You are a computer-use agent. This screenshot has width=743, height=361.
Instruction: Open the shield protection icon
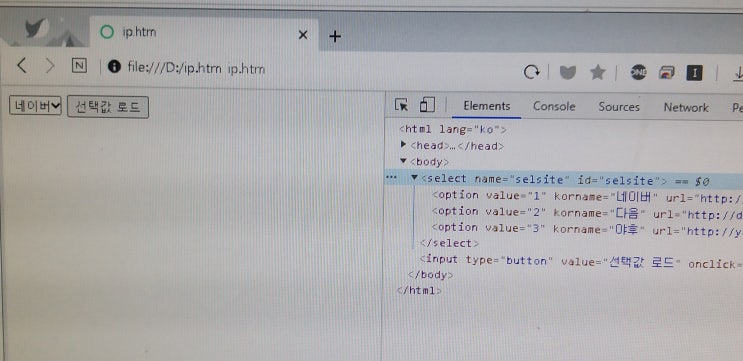[568, 72]
